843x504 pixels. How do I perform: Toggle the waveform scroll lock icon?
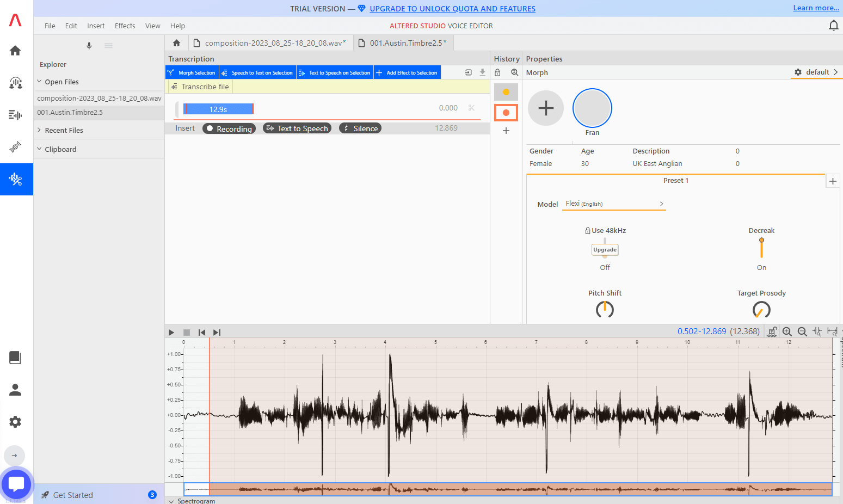772,331
